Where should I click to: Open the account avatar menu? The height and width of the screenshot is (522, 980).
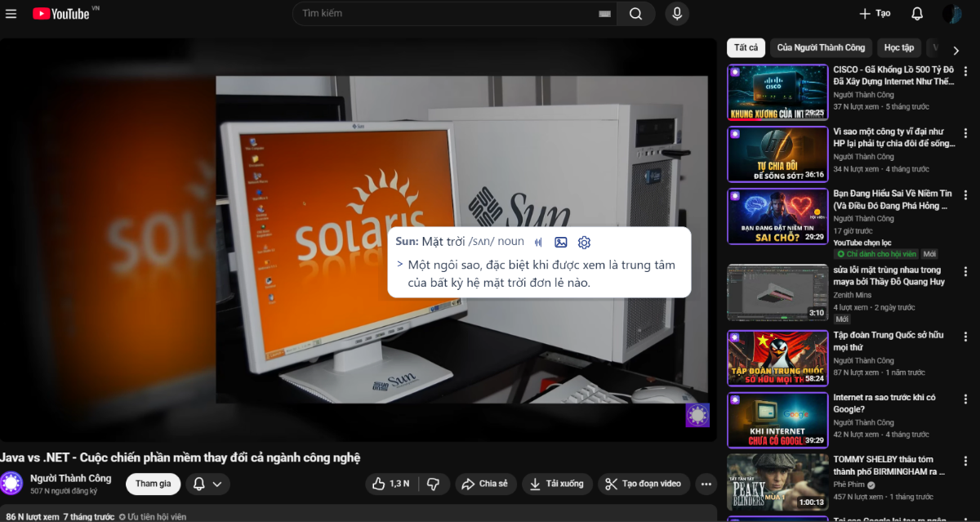point(951,14)
